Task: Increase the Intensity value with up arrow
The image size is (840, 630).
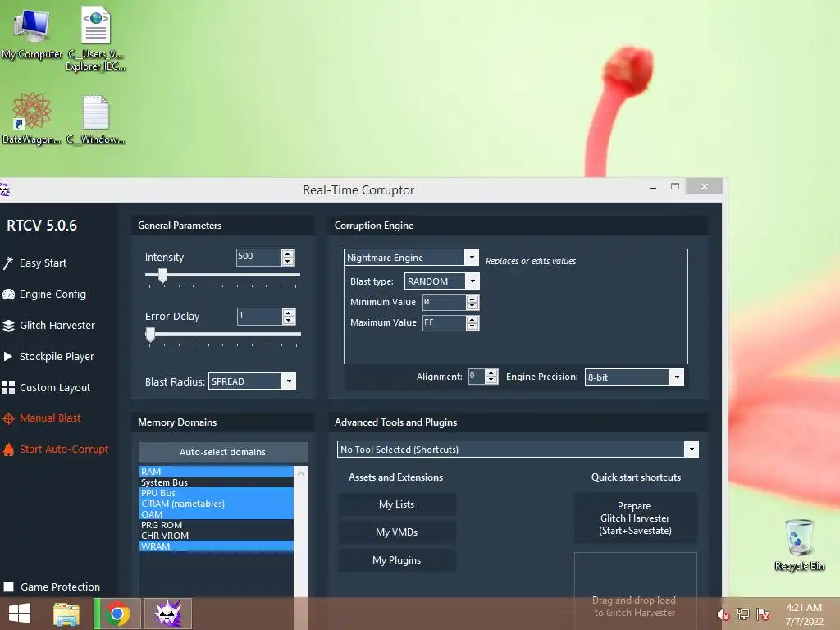Action: (288, 253)
